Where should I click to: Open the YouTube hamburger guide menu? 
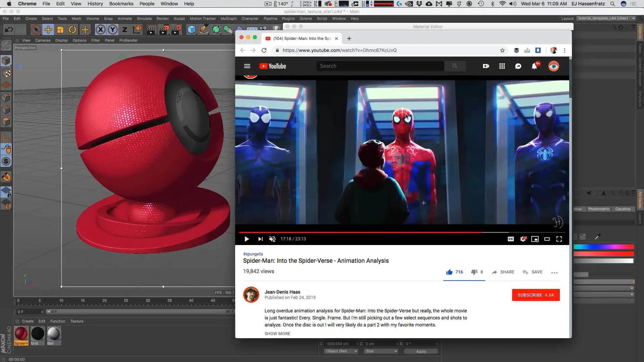(x=247, y=66)
